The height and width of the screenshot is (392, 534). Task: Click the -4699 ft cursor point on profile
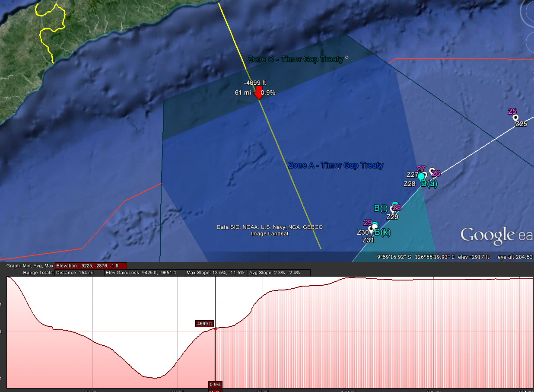click(x=215, y=328)
